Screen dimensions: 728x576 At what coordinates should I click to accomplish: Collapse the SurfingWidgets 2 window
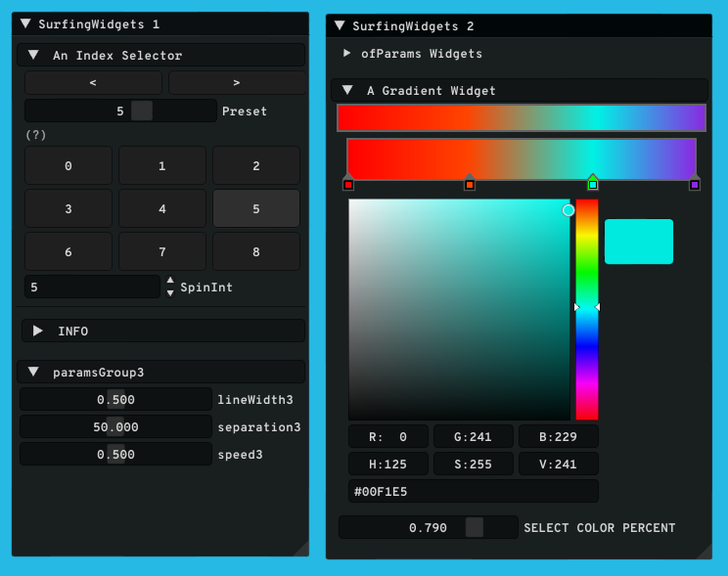340,25
